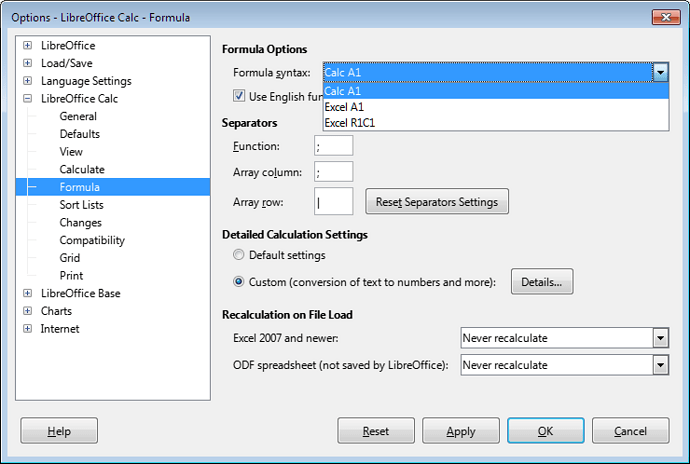Click the LibreOffice Base label
The height and width of the screenshot is (464, 690).
(81, 293)
